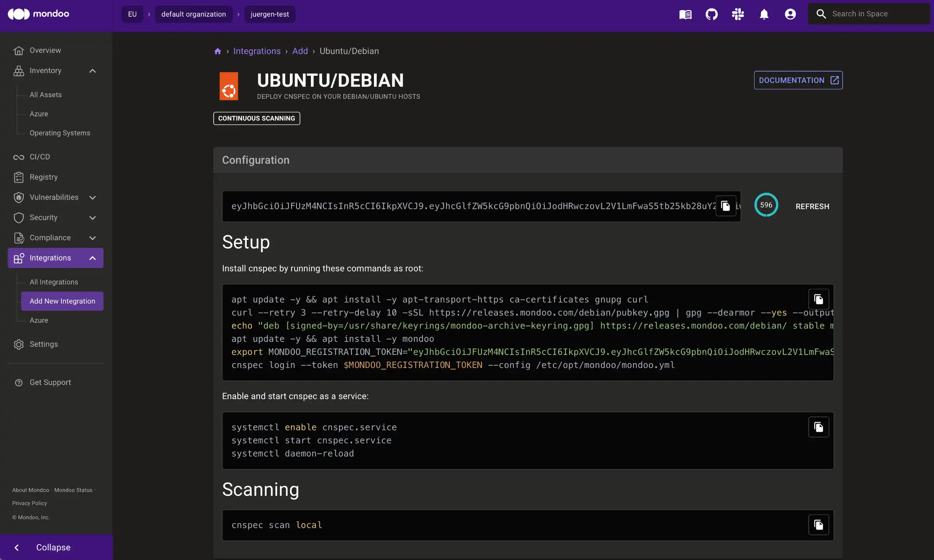Click the Registry clipboard icon
934x560 pixels.
[x=19, y=177]
